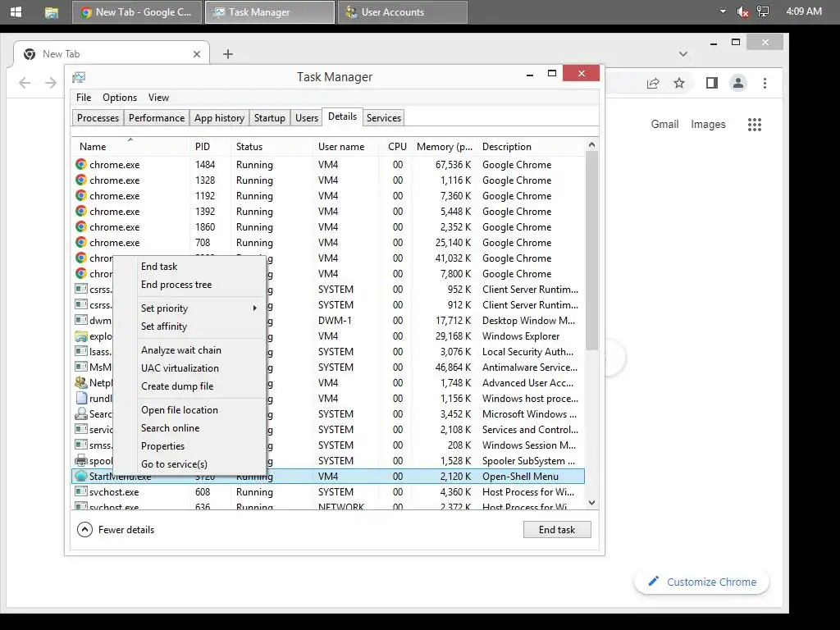Select the Search indexer process icon
The height and width of the screenshot is (630, 840).
(x=81, y=413)
